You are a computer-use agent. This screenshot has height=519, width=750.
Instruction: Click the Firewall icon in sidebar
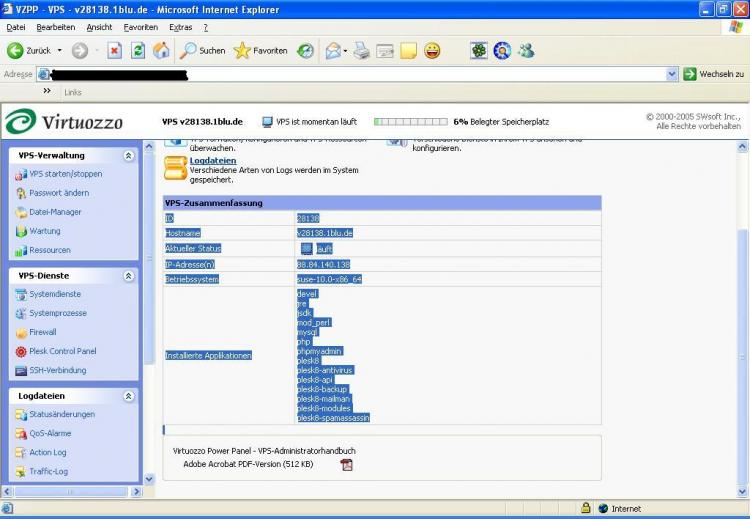coord(21,333)
